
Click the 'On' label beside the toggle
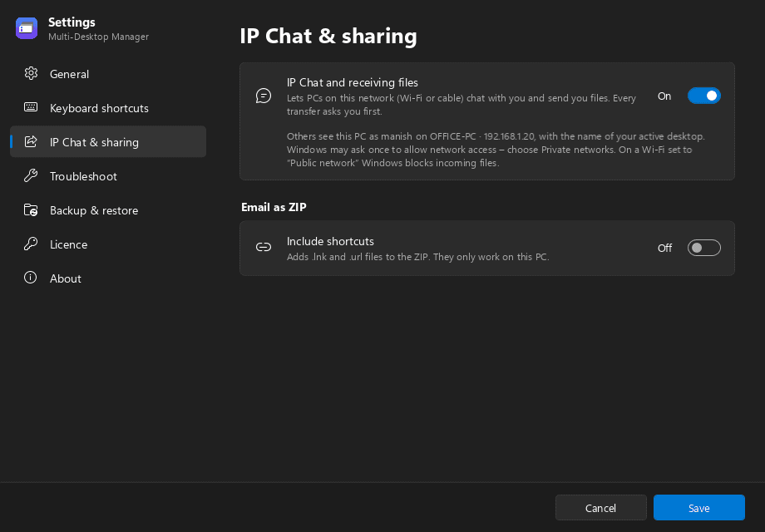coord(664,96)
